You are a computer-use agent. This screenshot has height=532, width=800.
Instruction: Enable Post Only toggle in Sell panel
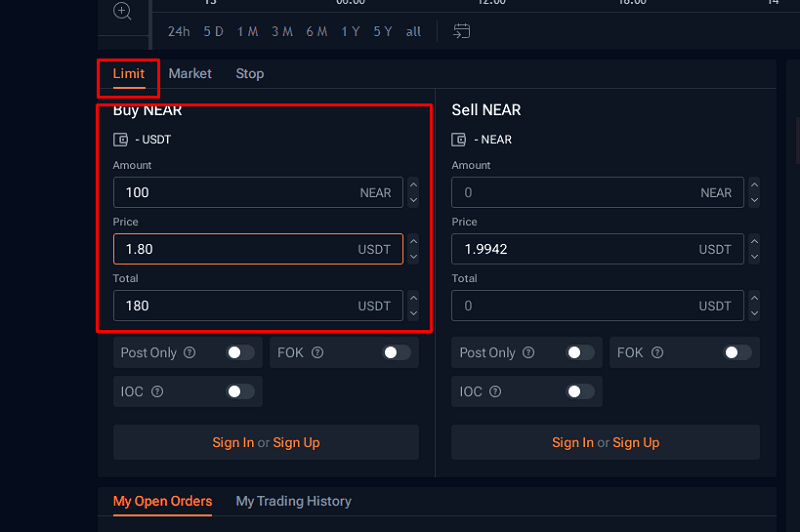tap(581, 352)
